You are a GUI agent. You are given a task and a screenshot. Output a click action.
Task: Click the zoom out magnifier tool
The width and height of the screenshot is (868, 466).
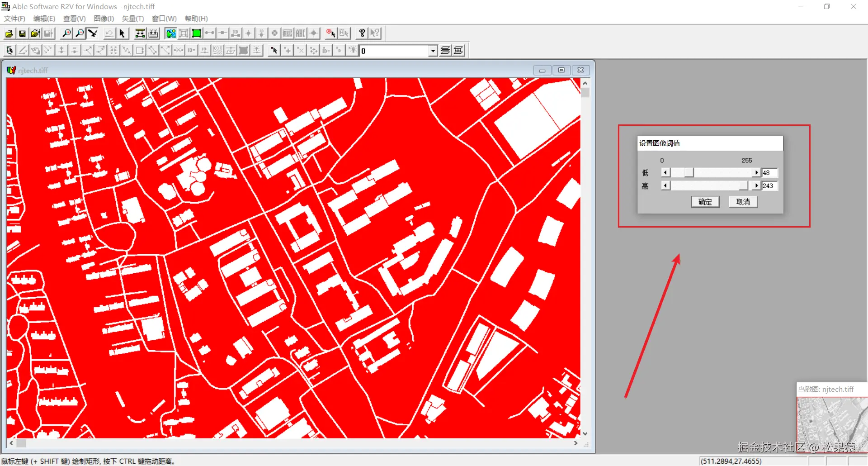(x=80, y=33)
